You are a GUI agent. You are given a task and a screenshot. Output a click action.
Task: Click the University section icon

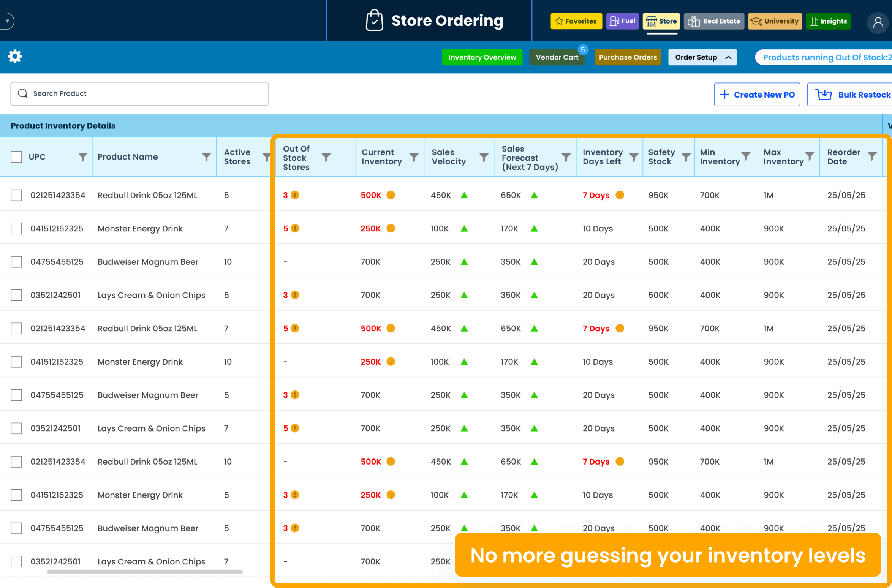pyautogui.click(x=756, y=21)
